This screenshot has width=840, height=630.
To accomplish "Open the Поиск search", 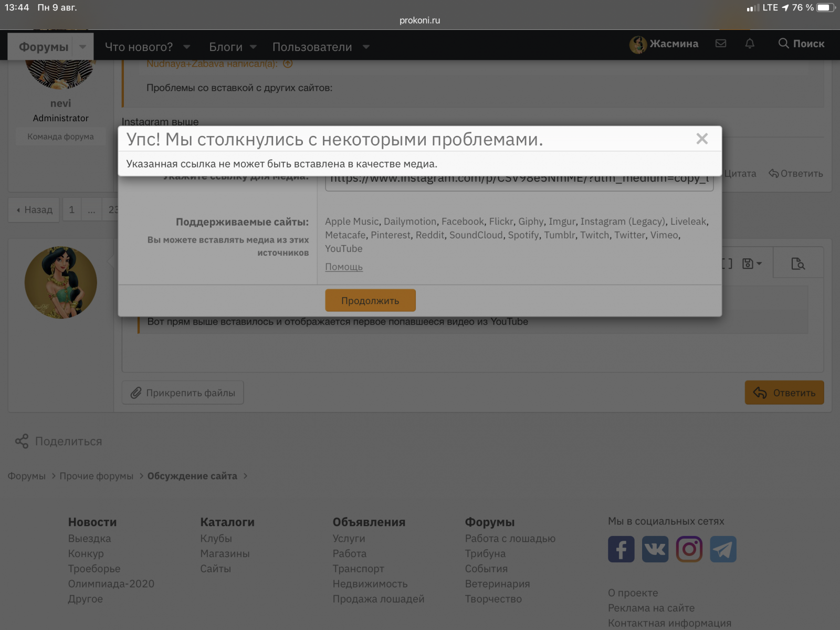I will tap(801, 44).
